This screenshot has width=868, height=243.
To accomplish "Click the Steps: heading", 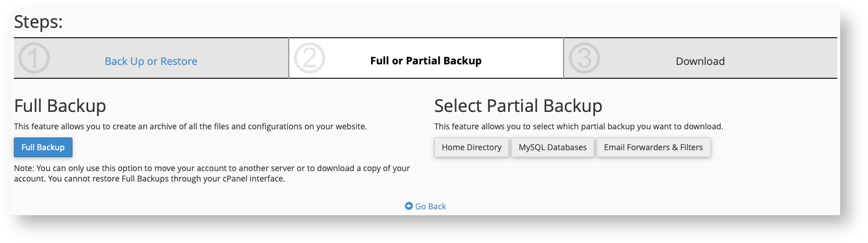I will point(38,22).
